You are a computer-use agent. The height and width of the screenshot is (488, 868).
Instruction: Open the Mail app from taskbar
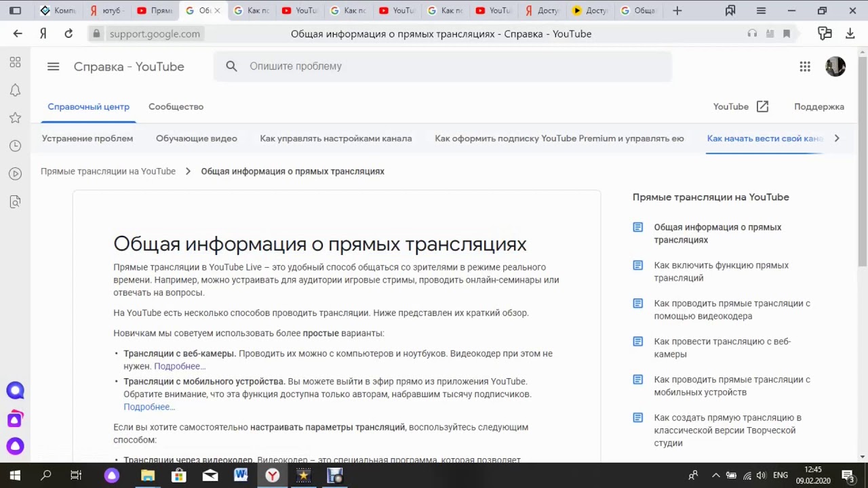click(210, 475)
